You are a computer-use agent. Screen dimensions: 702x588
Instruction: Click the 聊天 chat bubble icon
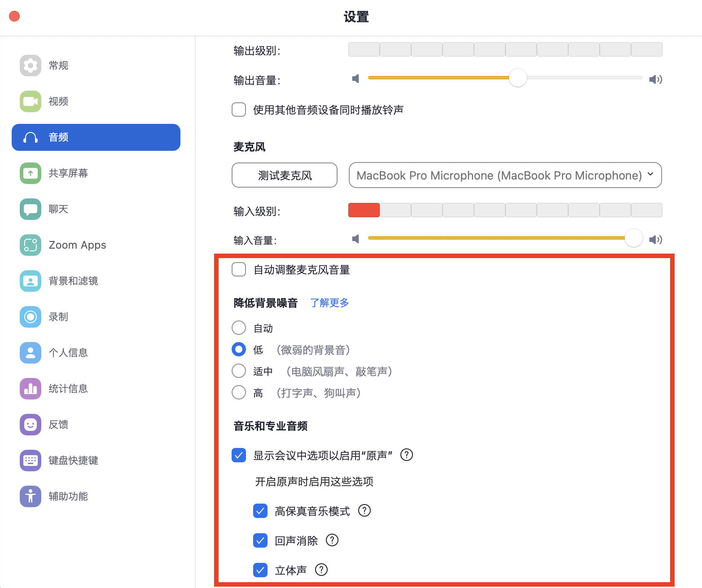click(31, 209)
